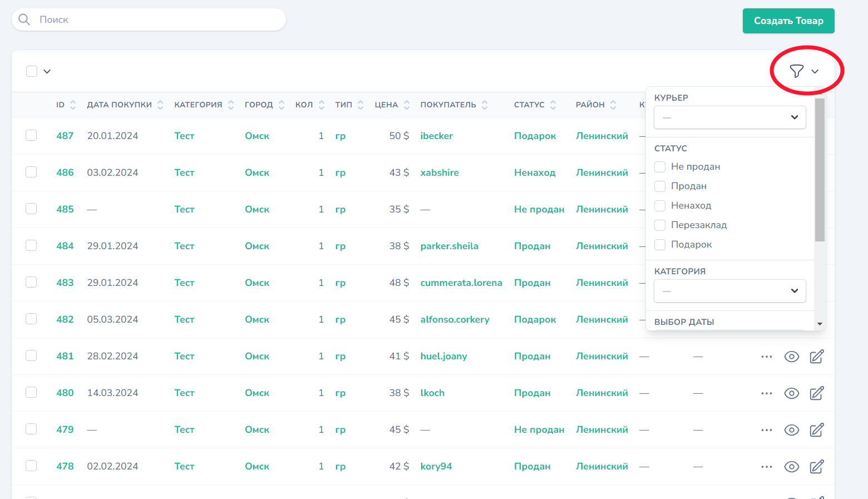Viewport: 868px width, 499px height.
Task: Edit item 481 with pencil icon
Action: coord(816,357)
